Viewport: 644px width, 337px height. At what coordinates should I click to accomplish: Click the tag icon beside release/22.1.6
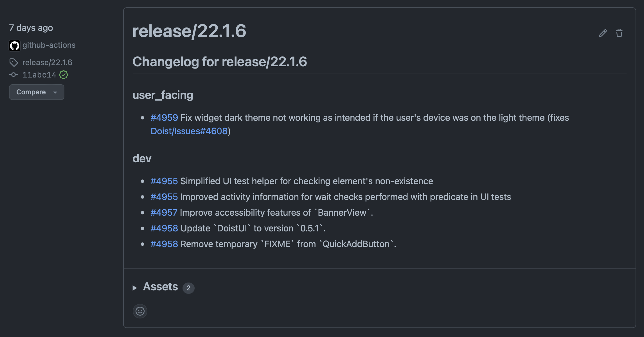point(13,62)
